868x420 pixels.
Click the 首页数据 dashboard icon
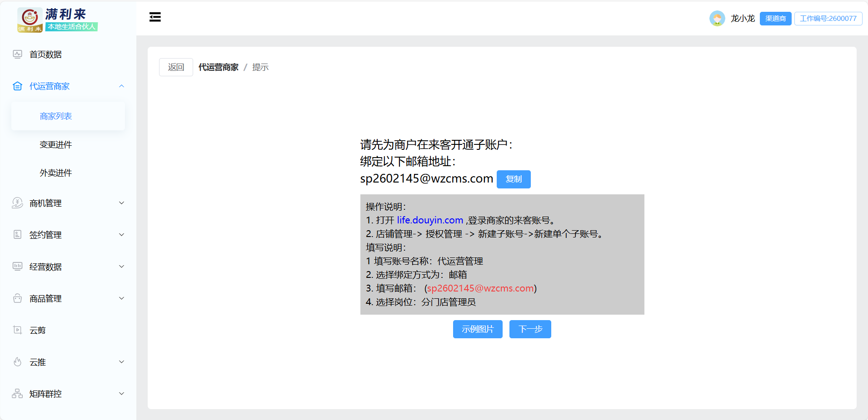point(17,54)
